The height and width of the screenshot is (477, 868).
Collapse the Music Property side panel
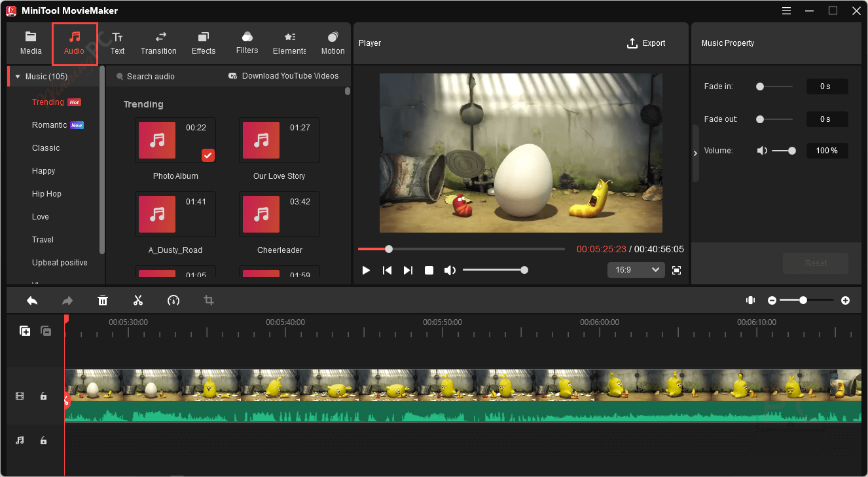(x=695, y=153)
